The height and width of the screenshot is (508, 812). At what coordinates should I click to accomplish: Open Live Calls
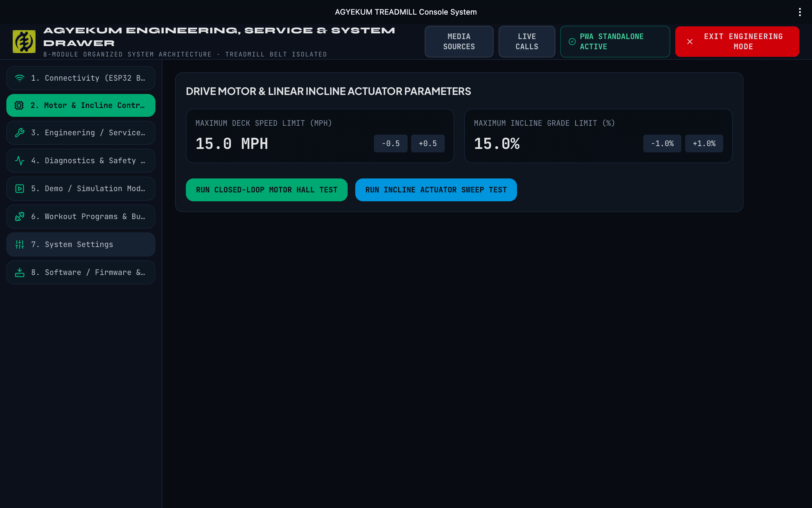(x=527, y=42)
